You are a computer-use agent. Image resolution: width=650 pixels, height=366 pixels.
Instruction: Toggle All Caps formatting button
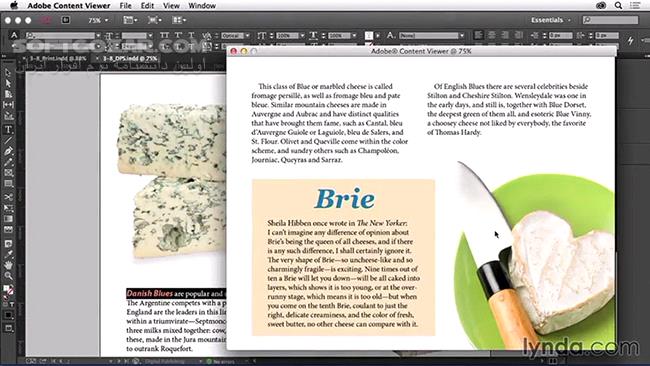coord(165,36)
